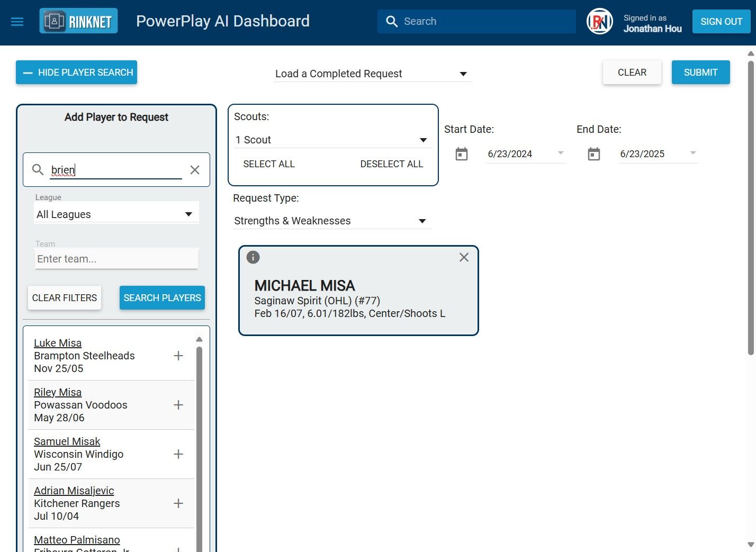Click the magnifier icon in the top search bar
Screen dimensions: 756x552
click(x=392, y=21)
